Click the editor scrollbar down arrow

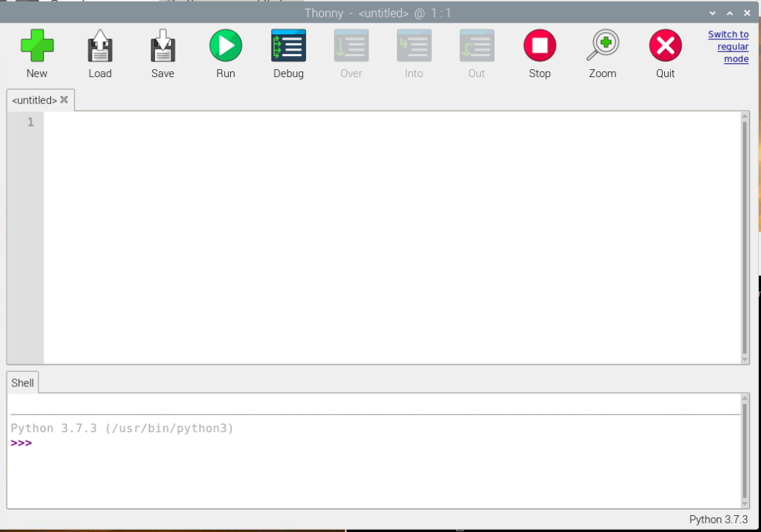point(744,358)
